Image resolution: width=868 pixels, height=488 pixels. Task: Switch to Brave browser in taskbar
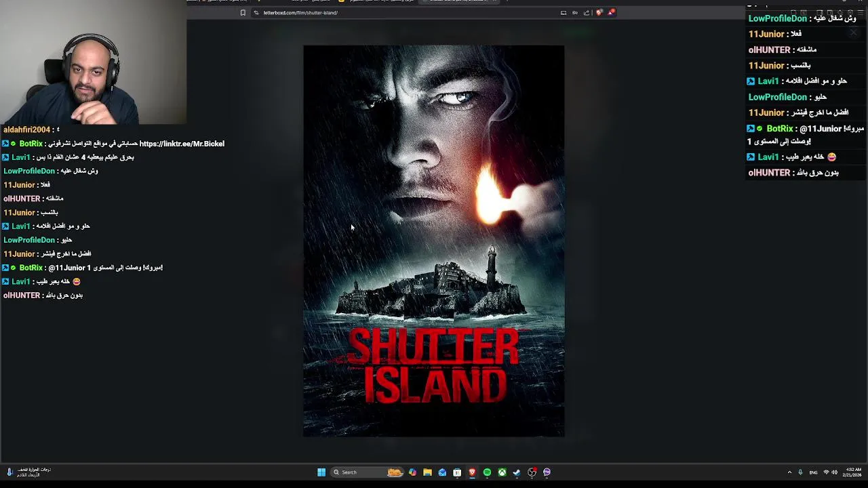pos(472,472)
